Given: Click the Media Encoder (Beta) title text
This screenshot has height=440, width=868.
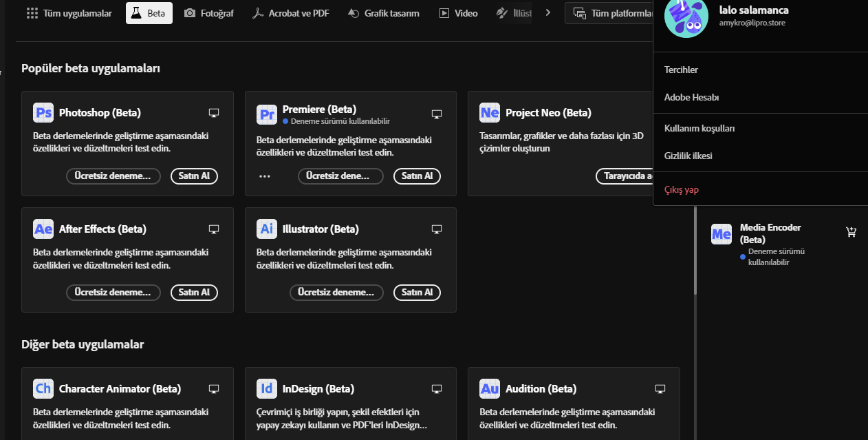Looking at the screenshot, I should [x=770, y=233].
